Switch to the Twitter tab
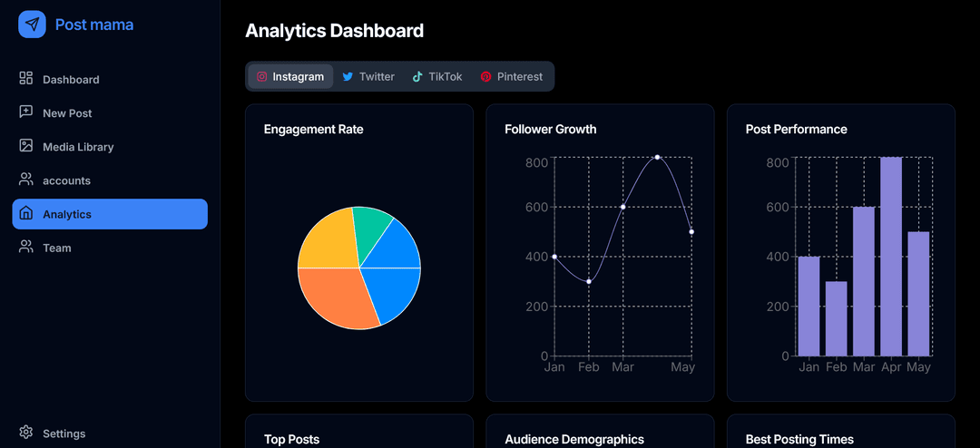 coord(368,77)
